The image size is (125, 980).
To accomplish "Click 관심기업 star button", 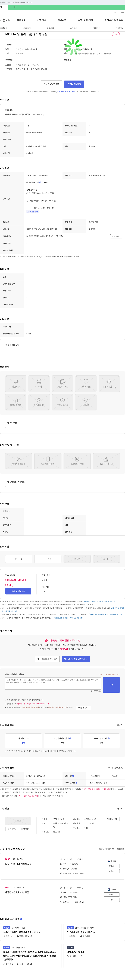I will [11, 829].
